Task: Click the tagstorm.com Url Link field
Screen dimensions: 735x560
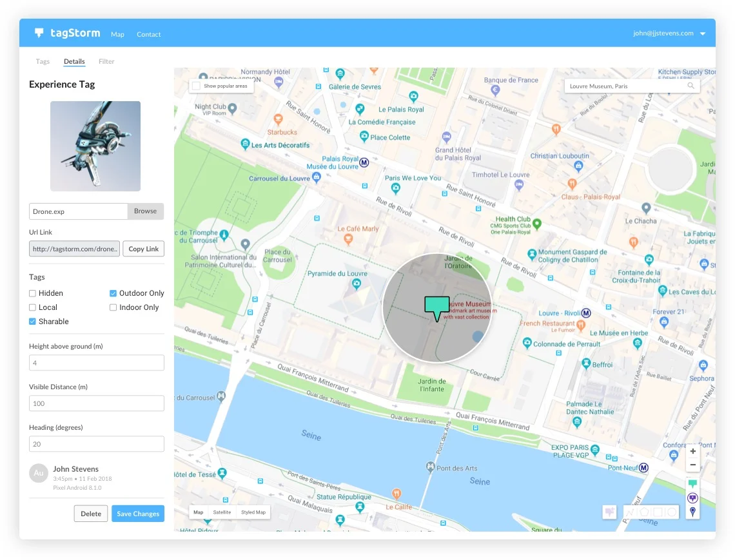Action: (x=75, y=249)
